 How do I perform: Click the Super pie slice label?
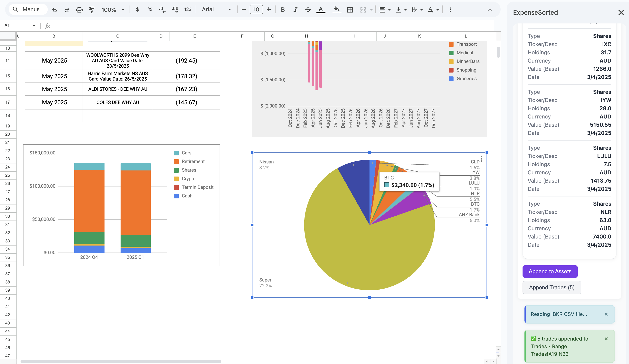pyautogui.click(x=265, y=280)
